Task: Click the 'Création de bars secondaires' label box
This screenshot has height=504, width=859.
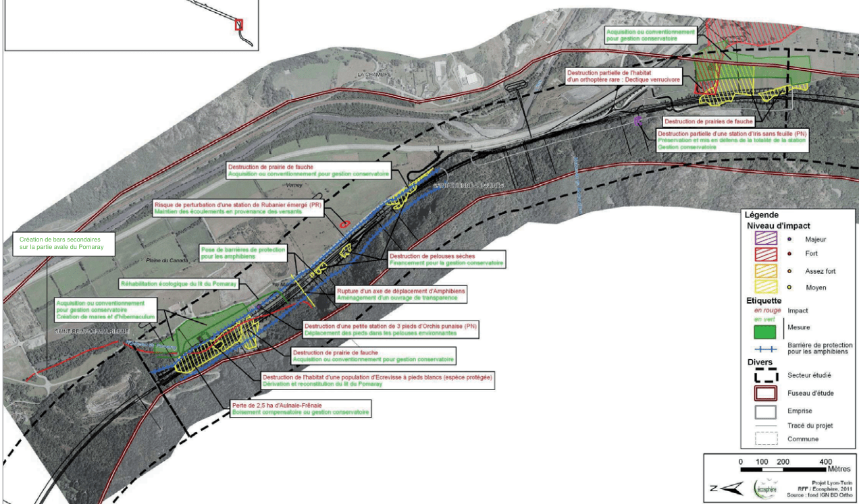Action: [64, 244]
